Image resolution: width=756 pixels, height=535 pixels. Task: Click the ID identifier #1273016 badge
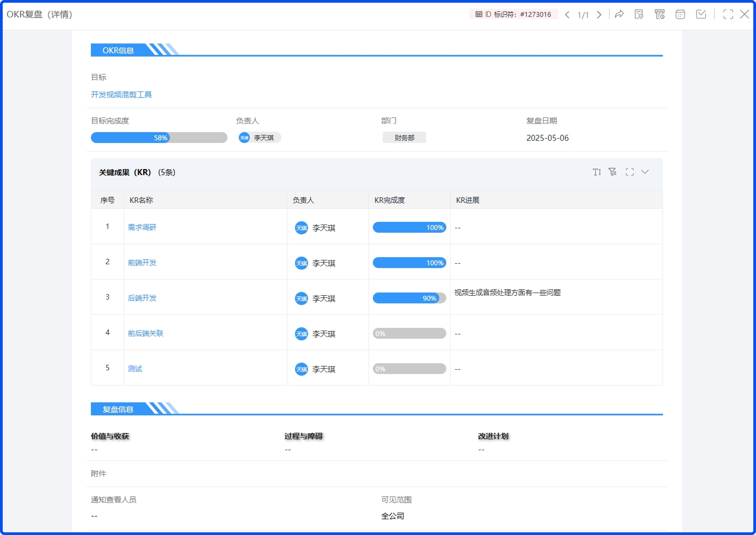pos(513,14)
